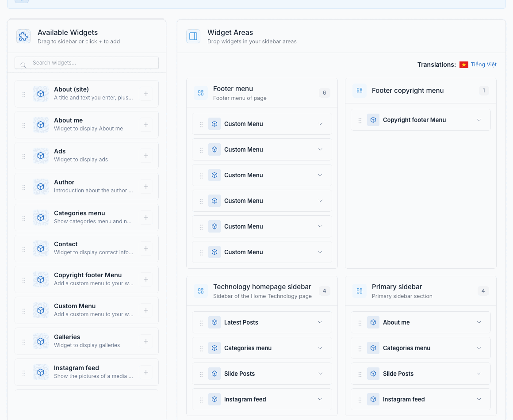Click the drag handle of Ads widget
The image size is (513, 420).
pos(24,156)
